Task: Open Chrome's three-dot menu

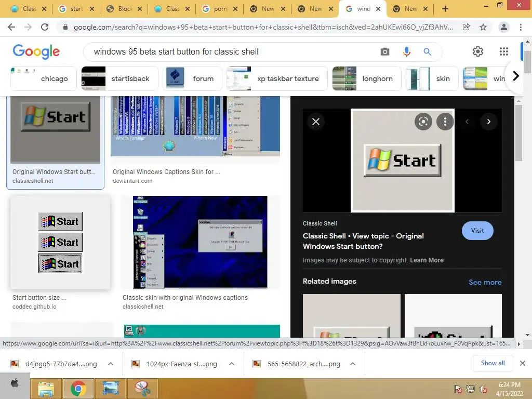Action: click(x=521, y=27)
